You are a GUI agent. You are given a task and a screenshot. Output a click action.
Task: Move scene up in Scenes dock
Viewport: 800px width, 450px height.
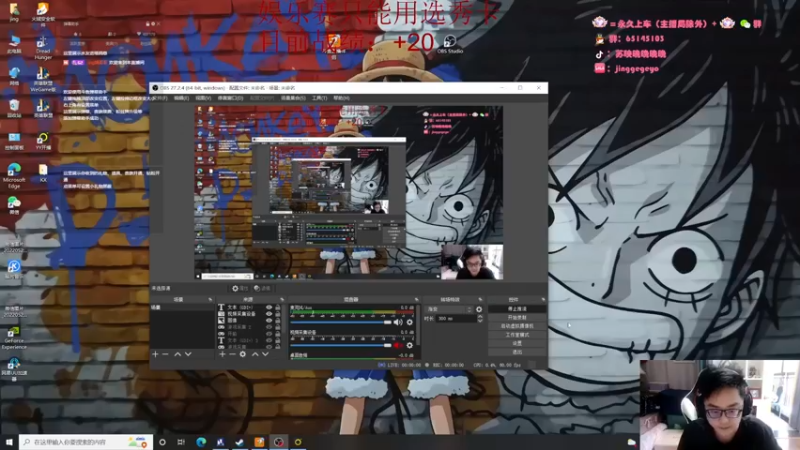coord(178,354)
